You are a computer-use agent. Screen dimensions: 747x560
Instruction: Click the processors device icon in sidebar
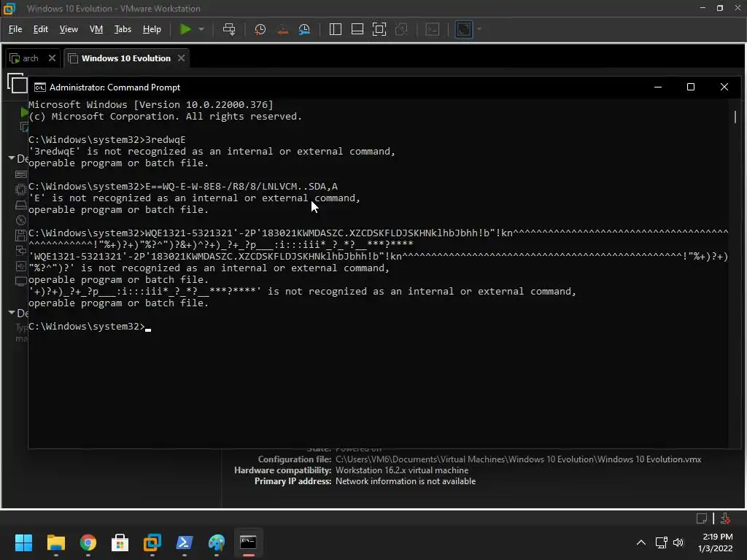click(x=21, y=190)
